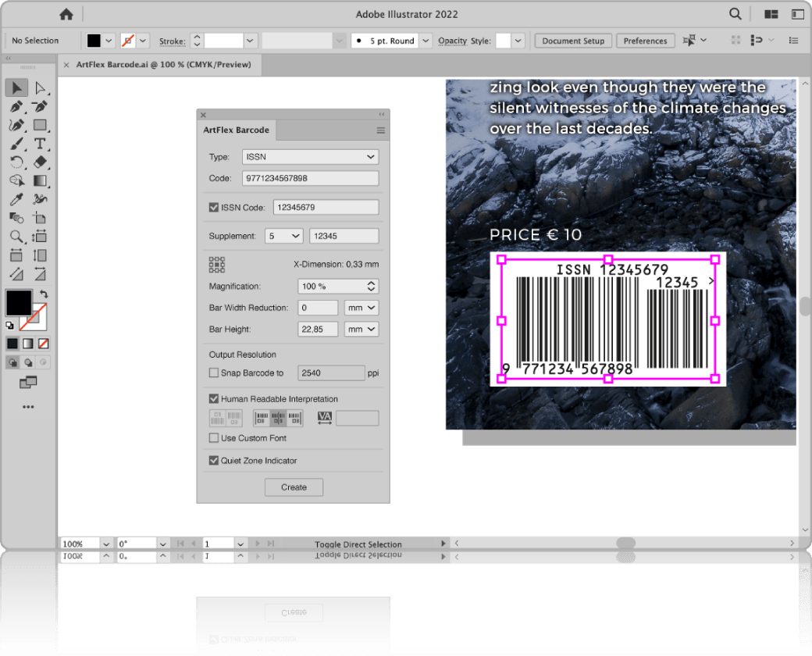The image size is (812, 656).
Task: Uncheck Quiet Zone Indicator
Action: (x=214, y=461)
